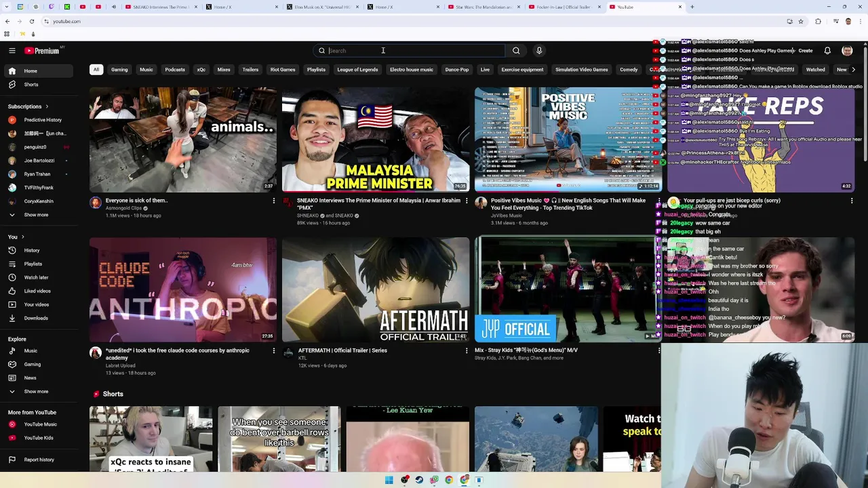Open YouTube Kids link in sidebar
Viewport: 868px width, 488px height.
[x=39, y=438]
